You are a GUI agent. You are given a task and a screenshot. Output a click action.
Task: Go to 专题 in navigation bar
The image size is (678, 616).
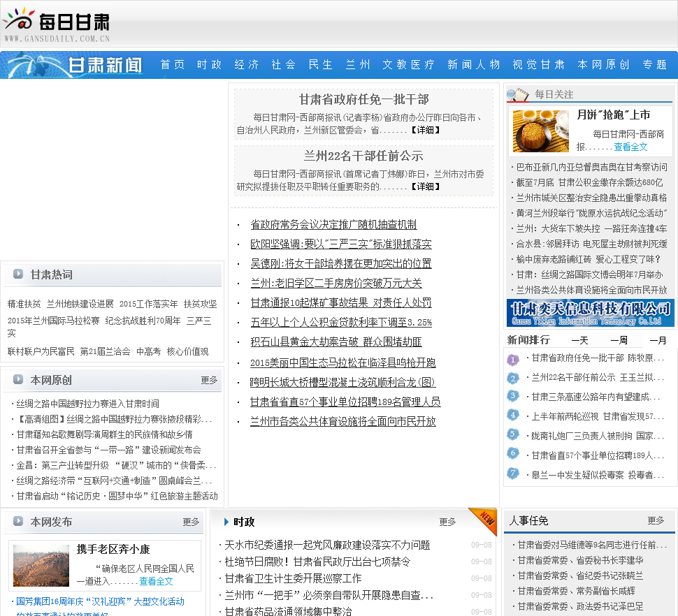coord(655,65)
